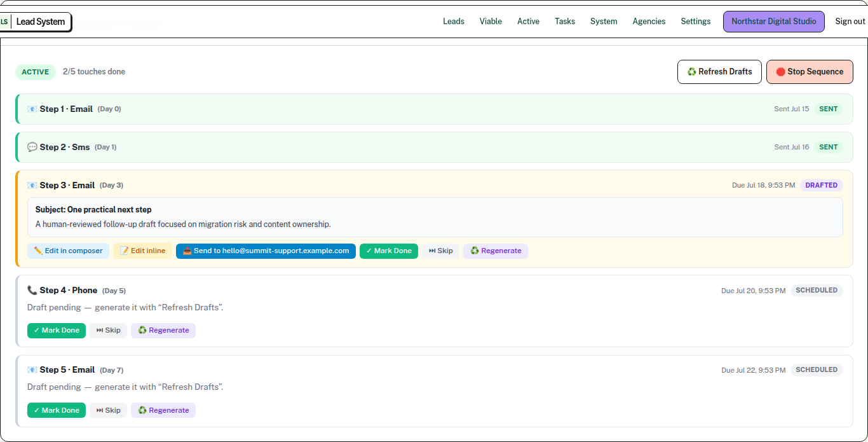Image resolution: width=868 pixels, height=442 pixels.
Task: Click the phone icon on Step 4
Action: pos(32,290)
